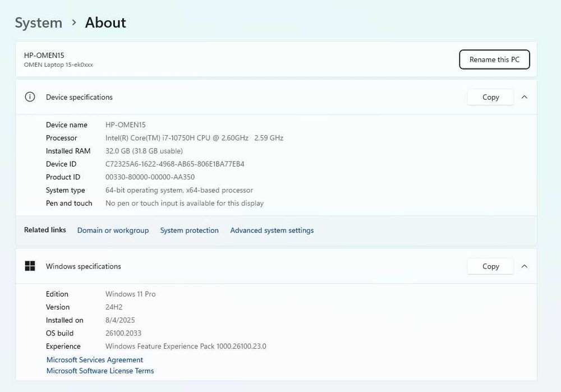Select the Windows 11 Pro edition value
This screenshot has height=392, width=561.
point(131,294)
